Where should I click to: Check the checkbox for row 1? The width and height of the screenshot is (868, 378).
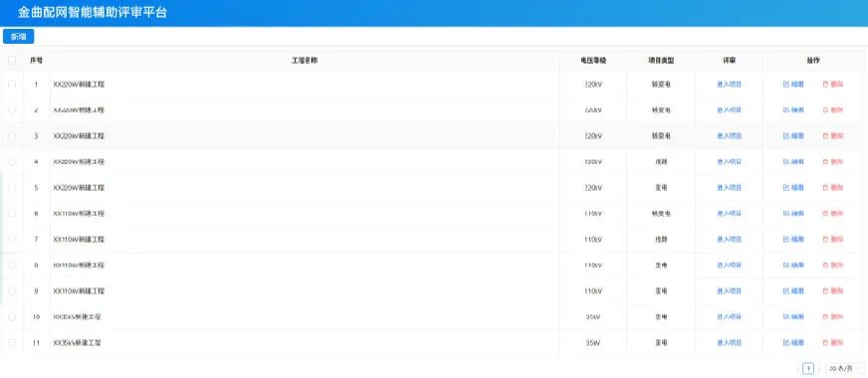pyautogui.click(x=12, y=85)
